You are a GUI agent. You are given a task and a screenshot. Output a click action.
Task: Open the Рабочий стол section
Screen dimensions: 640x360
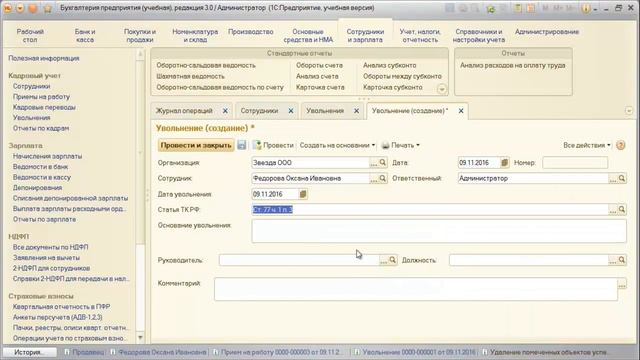30,36
